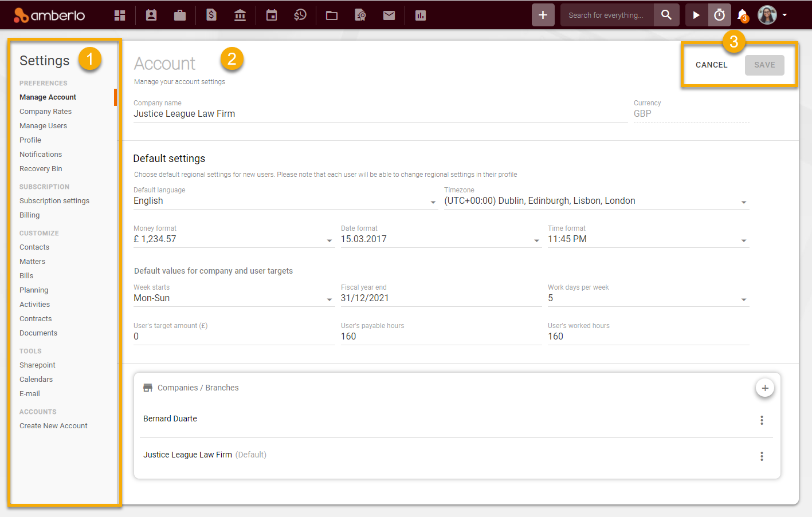View reports via the bar chart icon
This screenshot has height=517, width=812.
[420, 15]
